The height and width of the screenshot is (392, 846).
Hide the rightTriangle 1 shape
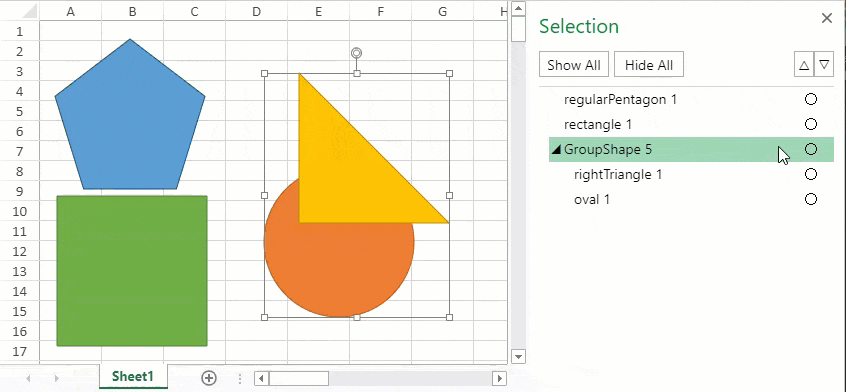810,174
